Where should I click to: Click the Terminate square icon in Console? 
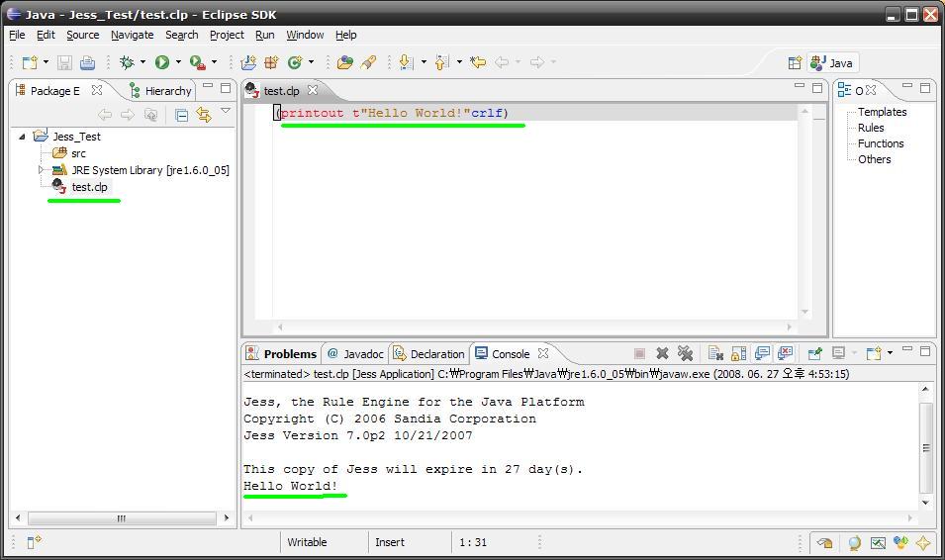[640, 353]
